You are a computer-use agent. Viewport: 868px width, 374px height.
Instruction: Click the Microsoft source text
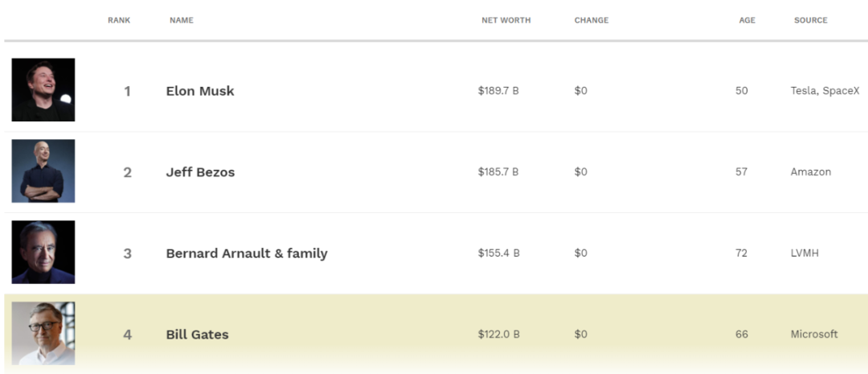[814, 334]
